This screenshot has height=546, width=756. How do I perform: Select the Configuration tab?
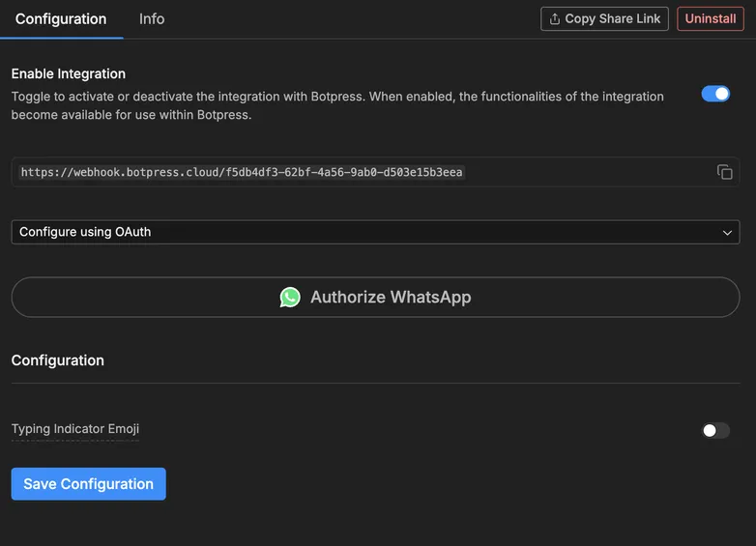pyautogui.click(x=61, y=18)
